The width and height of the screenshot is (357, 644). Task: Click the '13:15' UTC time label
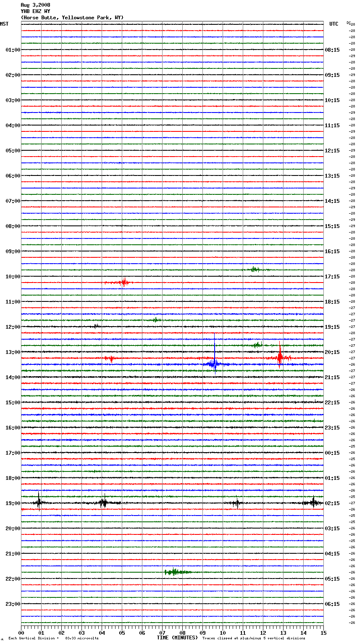tap(332, 176)
